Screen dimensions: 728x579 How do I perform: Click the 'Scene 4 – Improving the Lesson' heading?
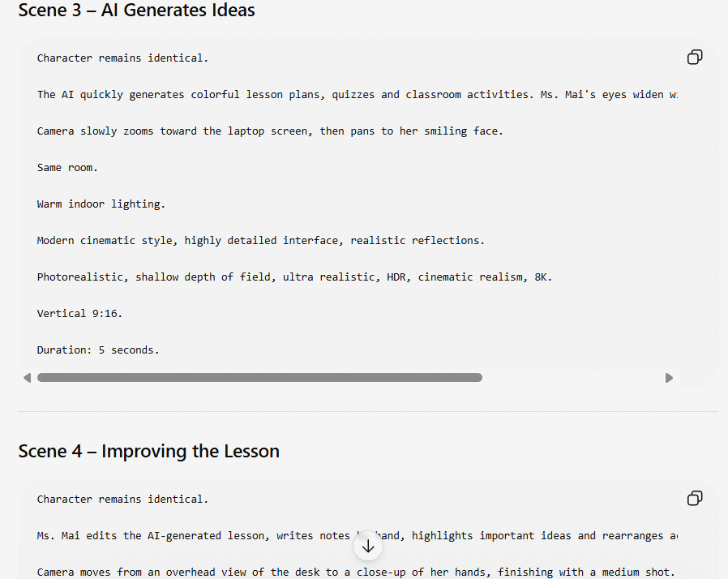pos(148,451)
